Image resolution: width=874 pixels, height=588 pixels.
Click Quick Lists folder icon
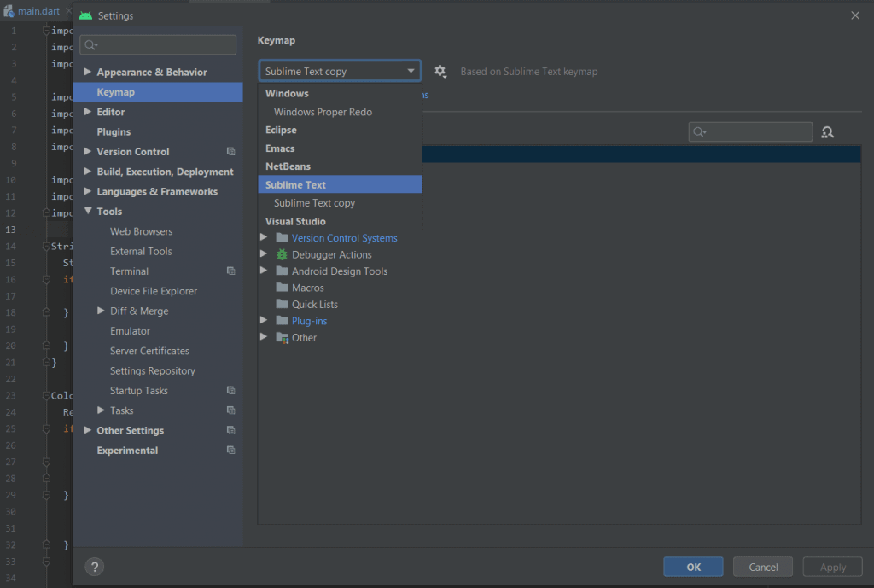click(x=282, y=305)
